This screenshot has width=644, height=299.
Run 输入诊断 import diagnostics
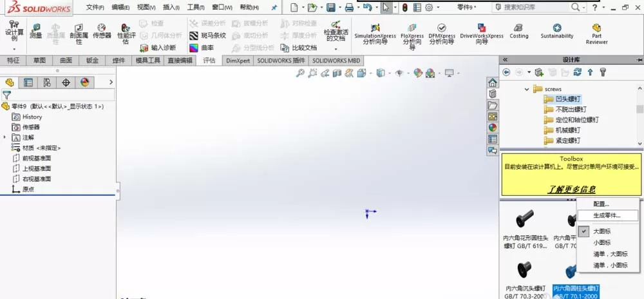[158, 48]
